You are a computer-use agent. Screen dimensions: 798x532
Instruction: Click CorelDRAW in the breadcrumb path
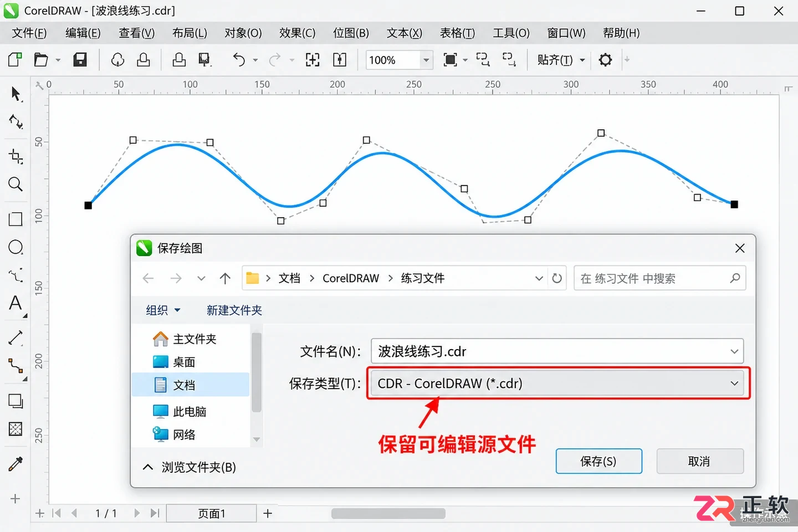click(351, 278)
